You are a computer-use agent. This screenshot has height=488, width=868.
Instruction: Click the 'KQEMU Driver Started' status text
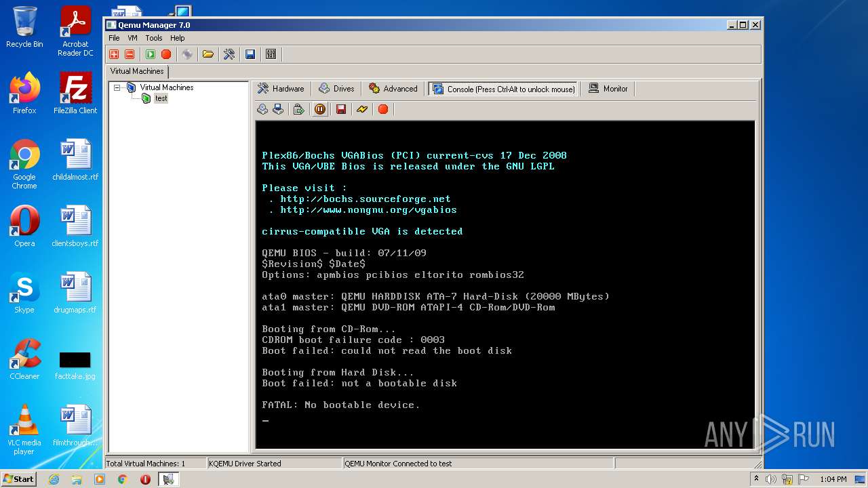click(x=245, y=464)
